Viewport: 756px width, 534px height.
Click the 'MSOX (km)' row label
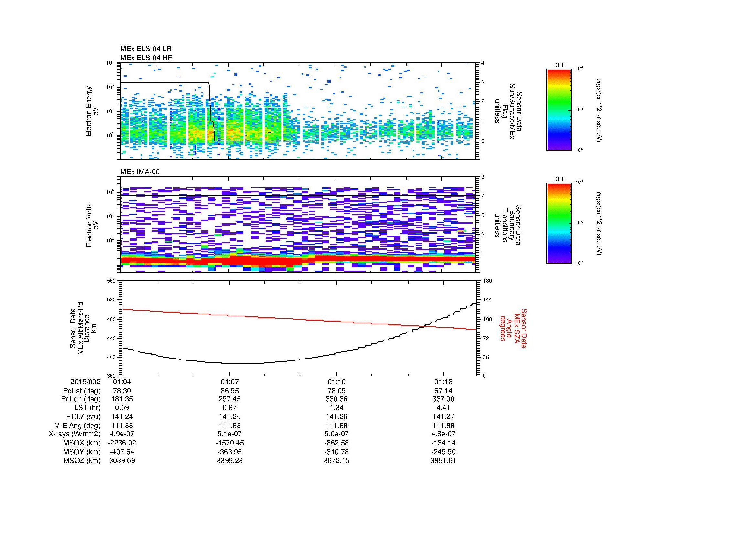click(x=82, y=443)
